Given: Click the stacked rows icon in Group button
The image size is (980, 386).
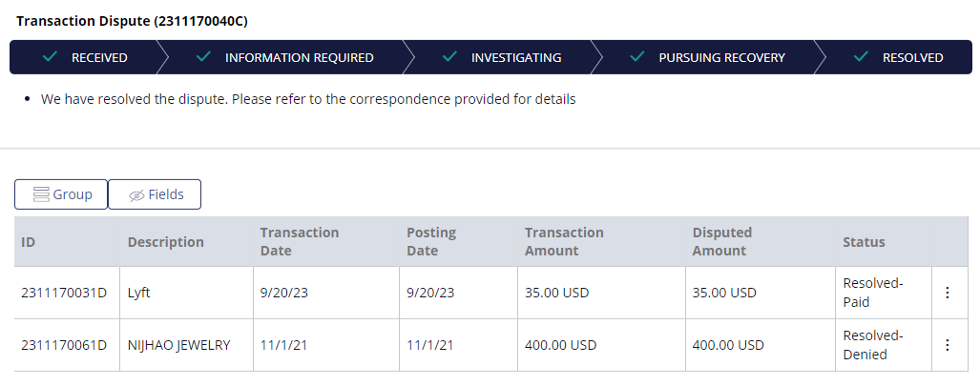Looking at the screenshot, I should [41, 194].
